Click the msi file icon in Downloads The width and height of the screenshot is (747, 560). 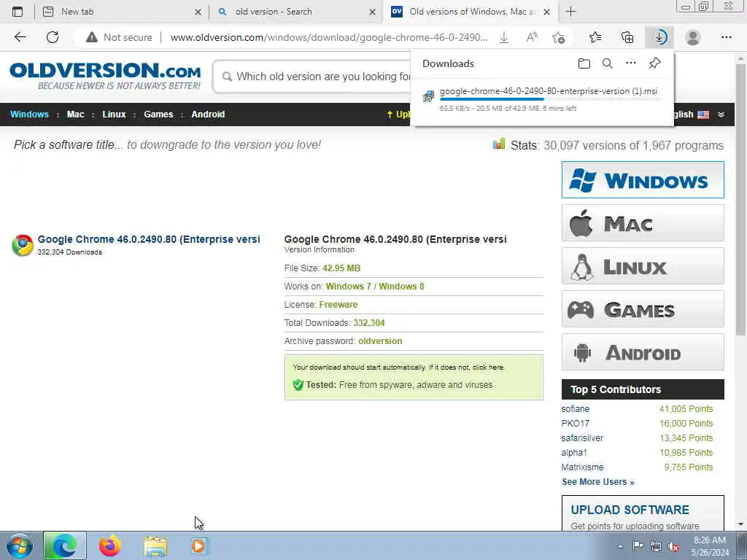428,96
